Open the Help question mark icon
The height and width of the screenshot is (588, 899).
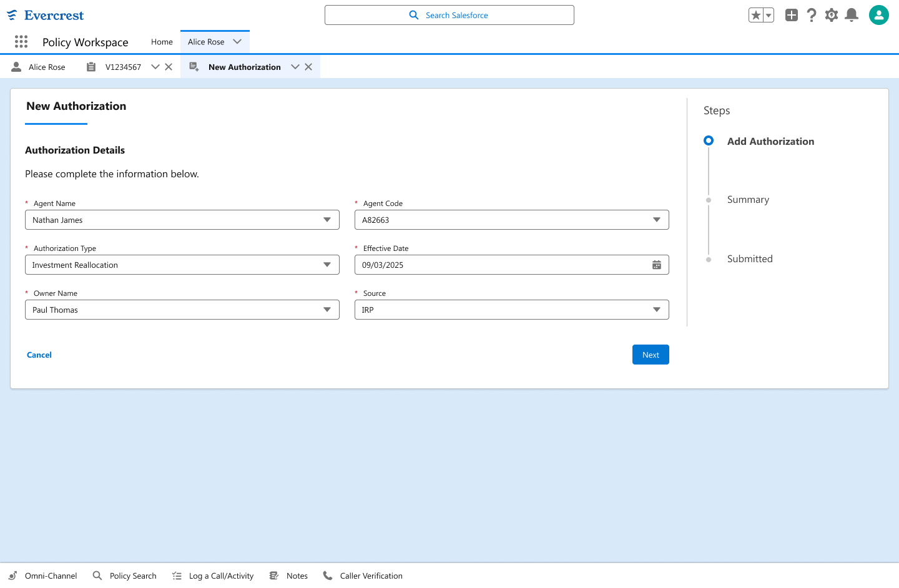[812, 15]
